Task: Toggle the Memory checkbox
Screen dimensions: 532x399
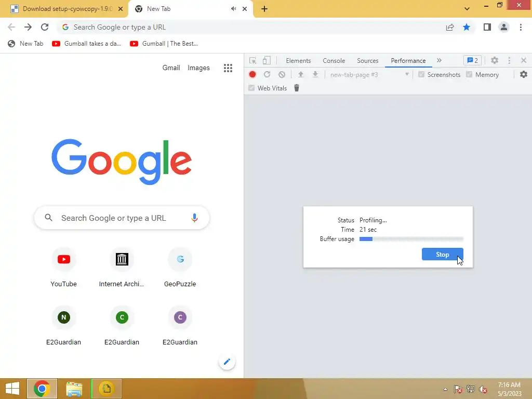Action: [469, 74]
